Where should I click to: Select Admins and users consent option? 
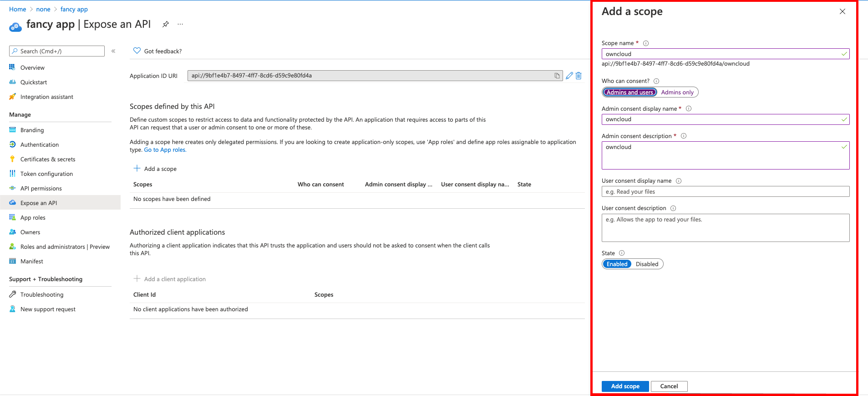pos(630,92)
